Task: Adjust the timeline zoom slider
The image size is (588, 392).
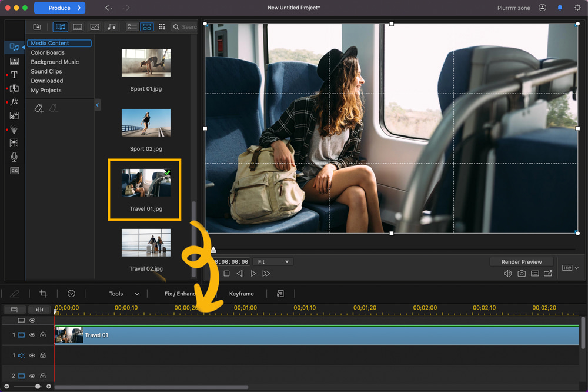Action: (x=38, y=386)
